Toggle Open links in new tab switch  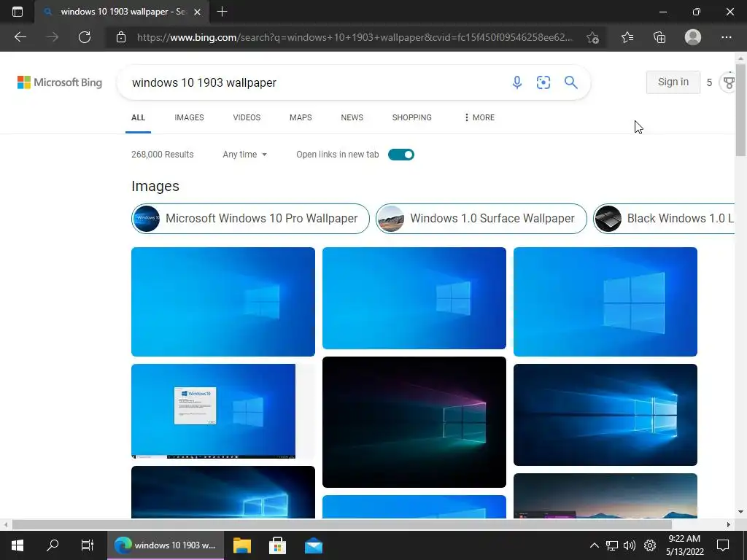click(401, 155)
